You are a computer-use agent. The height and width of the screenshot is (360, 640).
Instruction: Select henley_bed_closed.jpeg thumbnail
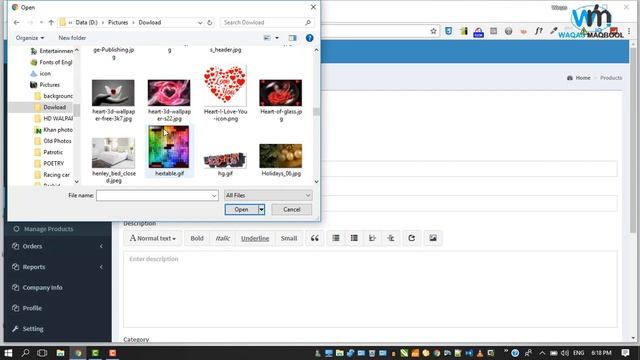click(x=113, y=153)
